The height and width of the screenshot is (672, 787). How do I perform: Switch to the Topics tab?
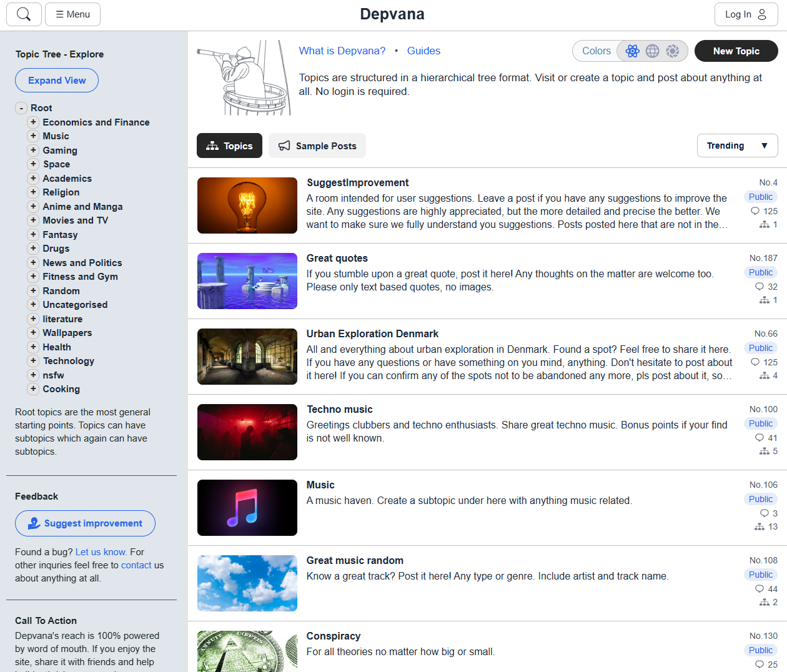[x=229, y=146]
